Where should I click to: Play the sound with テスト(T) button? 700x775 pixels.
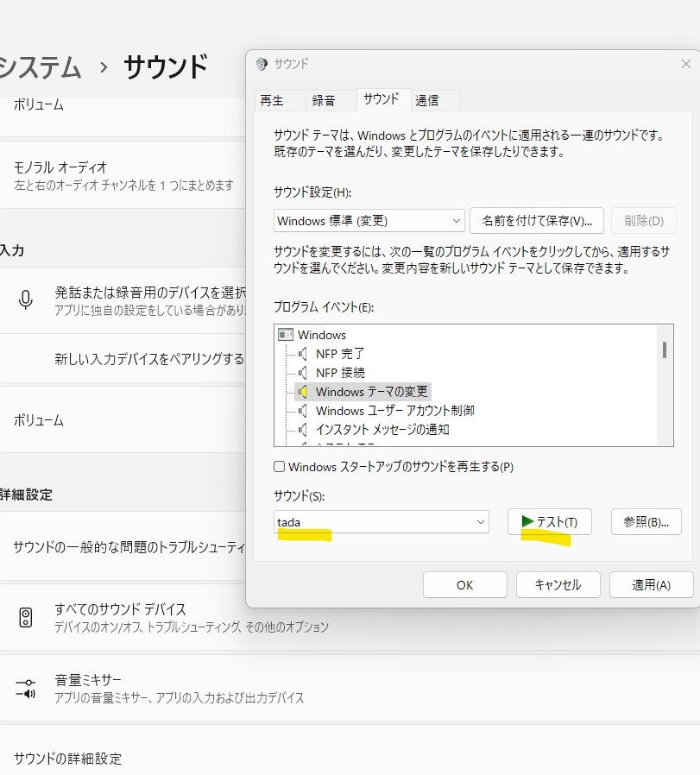coord(549,522)
